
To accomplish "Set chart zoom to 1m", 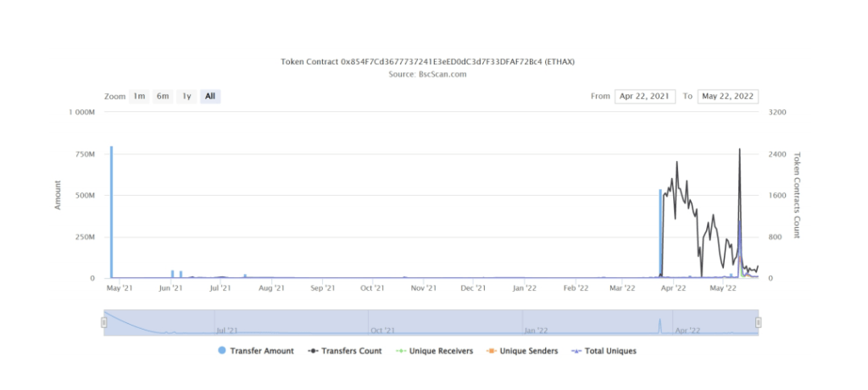I will pos(139,97).
